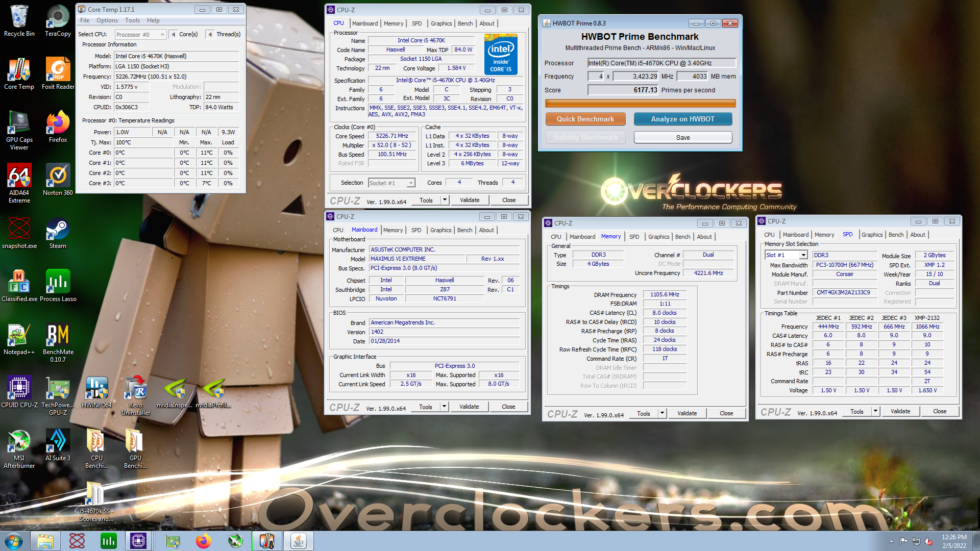Switch to Graphics tab in Mainboard CPU-Z window
This screenshot has height=551, width=980.
[440, 230]
